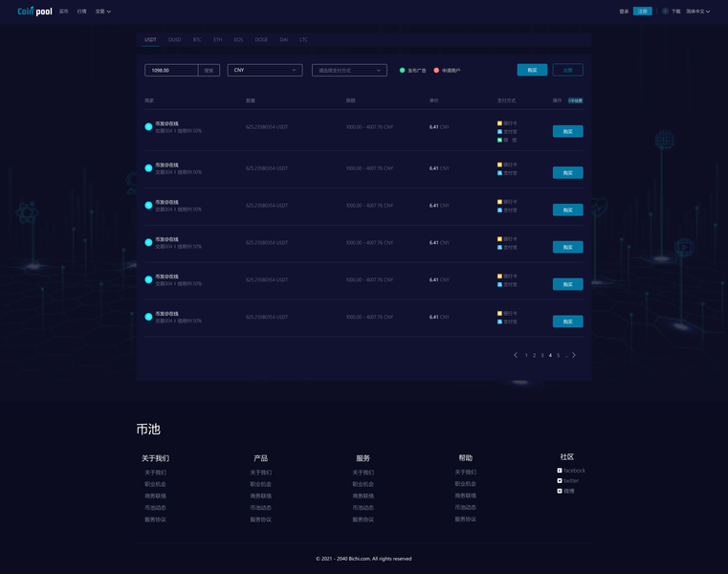This screenshot has width=728, height=574.
Task: Switch to the DOGE tab
Action: [x=261, y=39]
